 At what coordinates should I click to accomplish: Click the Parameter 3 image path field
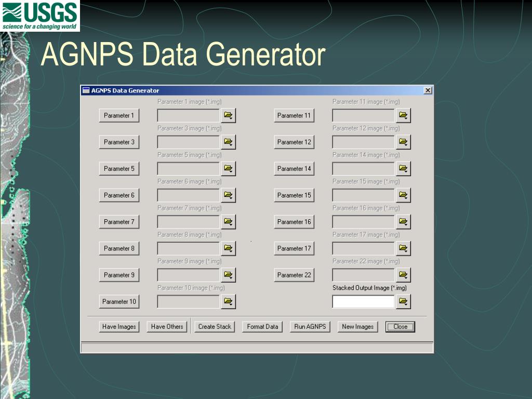coord(189,142)
